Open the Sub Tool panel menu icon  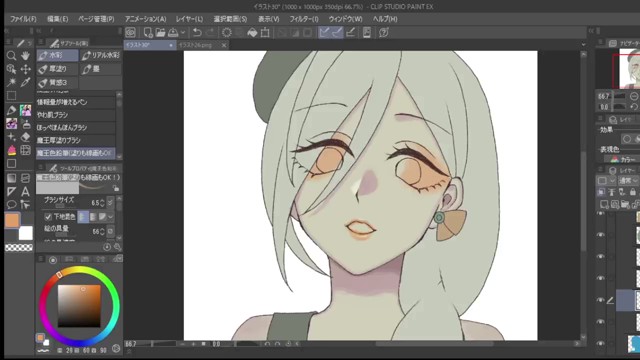40,42
